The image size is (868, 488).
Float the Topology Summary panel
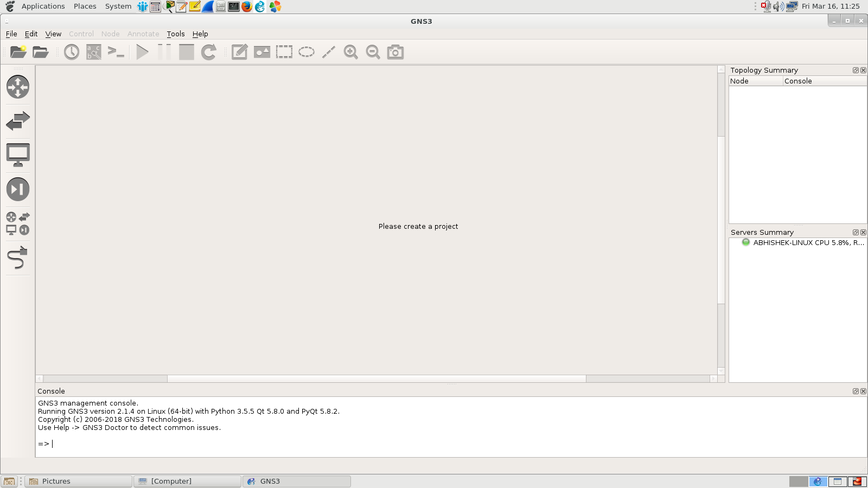856,70
